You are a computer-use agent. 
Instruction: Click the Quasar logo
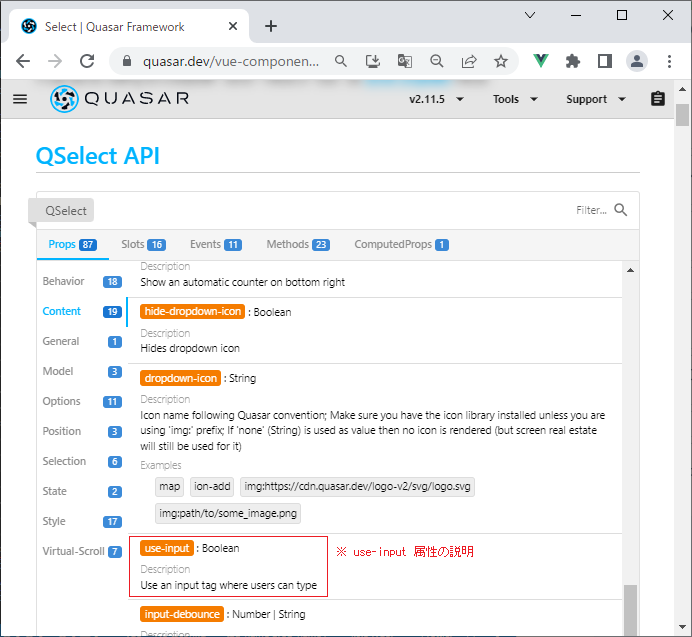[x=120, y=99]
